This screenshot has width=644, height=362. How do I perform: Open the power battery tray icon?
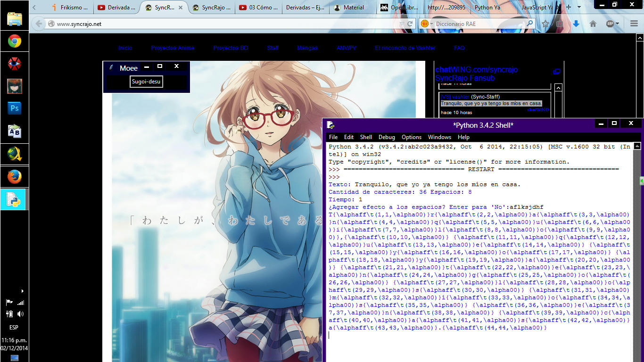(9, 314)
